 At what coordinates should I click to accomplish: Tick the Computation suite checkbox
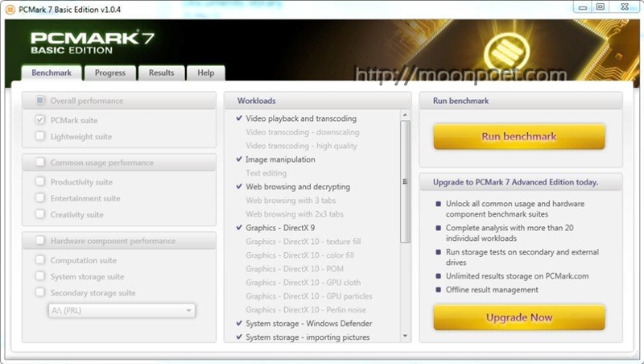coord(40,261)
